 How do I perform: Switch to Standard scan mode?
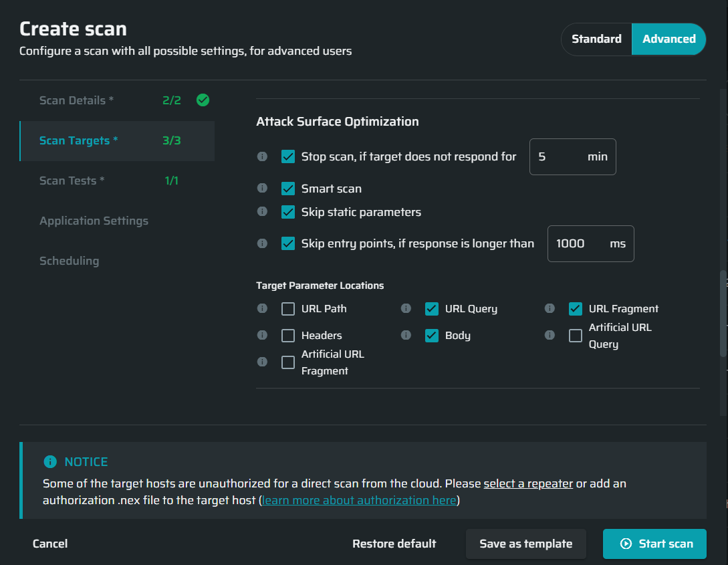pyautogui.click(x=596, y=39)
